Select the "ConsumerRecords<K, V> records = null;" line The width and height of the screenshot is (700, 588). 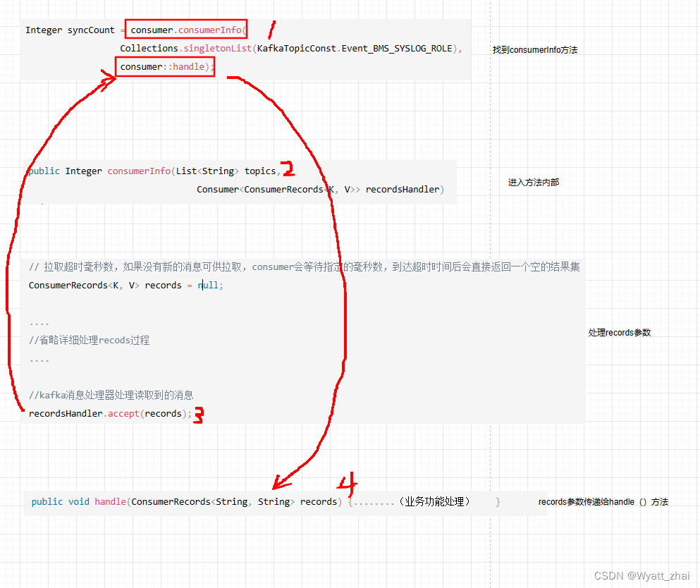point(126,286)
